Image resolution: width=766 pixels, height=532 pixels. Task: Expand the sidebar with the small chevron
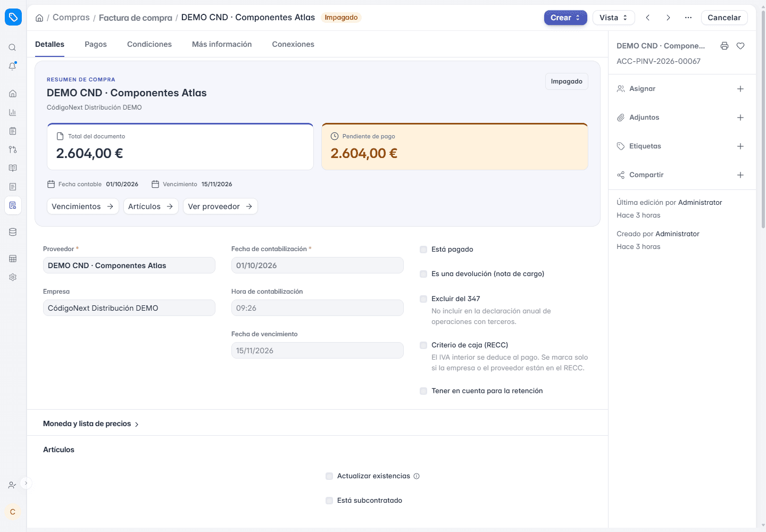(x=26, y=483)
